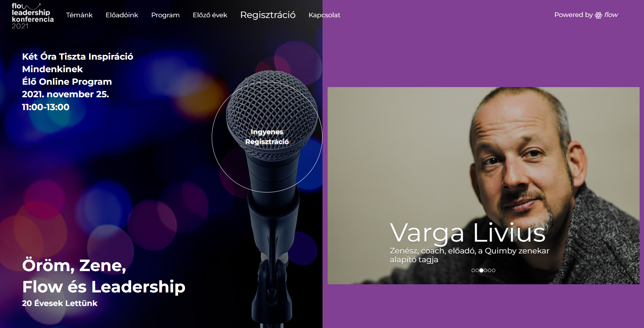Viewport: 644px width, 328px height.
Task: Select Előző évek in the navigation
Action: [x=210, y=15]
